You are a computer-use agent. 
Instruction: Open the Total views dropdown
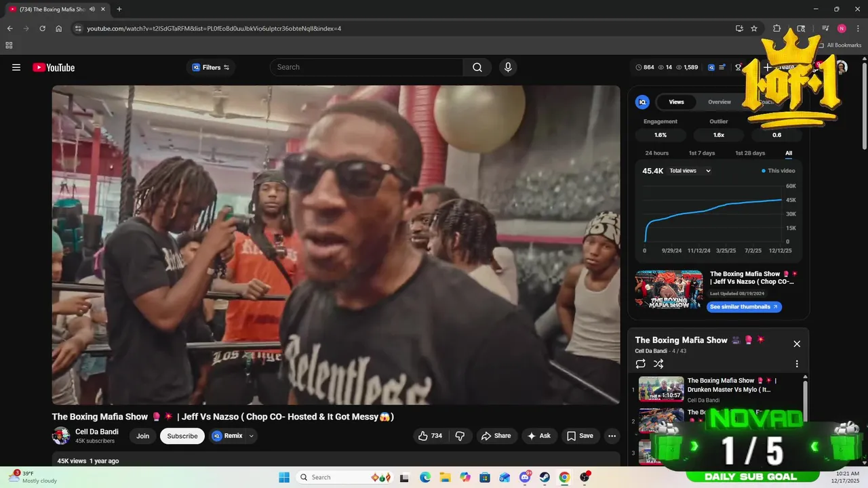(x=690, y=171)
